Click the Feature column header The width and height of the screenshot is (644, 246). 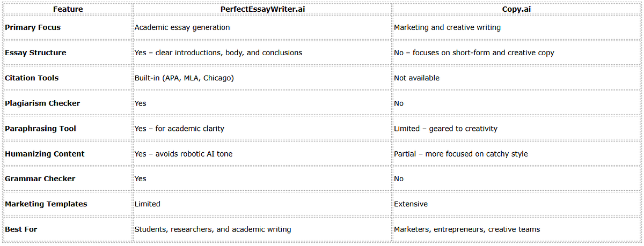[x=68, y=9]
